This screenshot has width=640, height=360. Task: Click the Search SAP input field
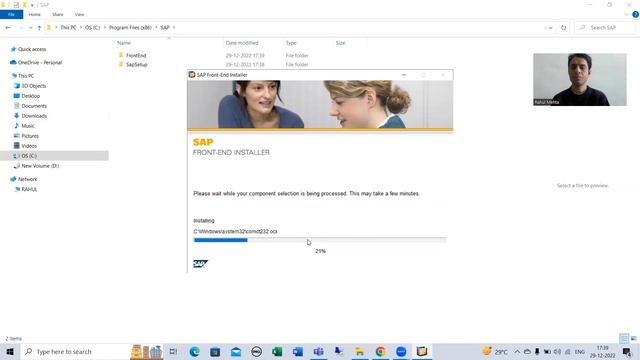tap(605, 27)
